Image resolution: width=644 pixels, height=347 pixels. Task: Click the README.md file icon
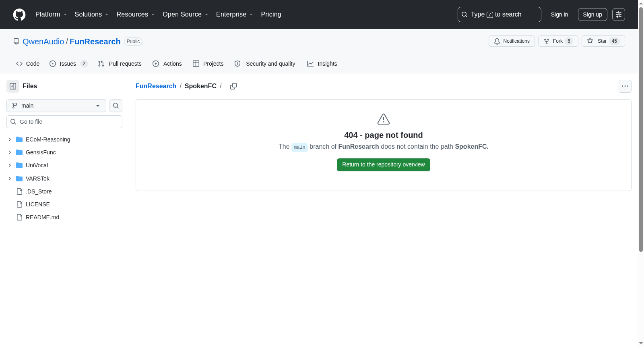pyautogui.click(x=19, y=217)
